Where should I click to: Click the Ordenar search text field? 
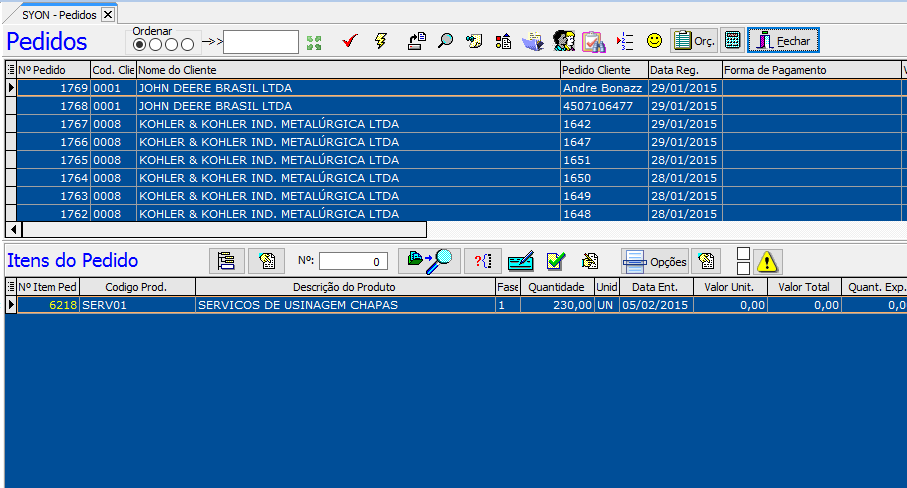click(260, 42)
